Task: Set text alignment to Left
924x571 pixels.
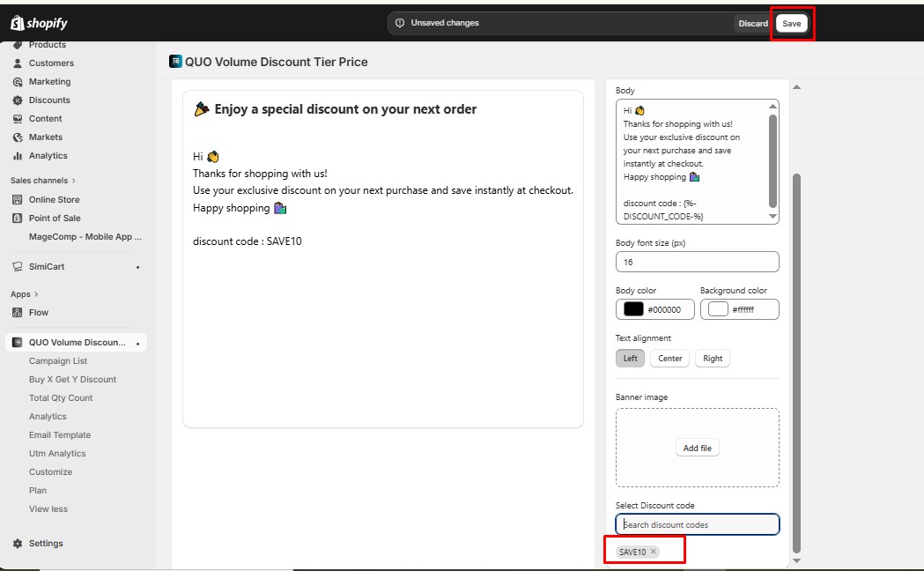Action: [x=630, y=359]
